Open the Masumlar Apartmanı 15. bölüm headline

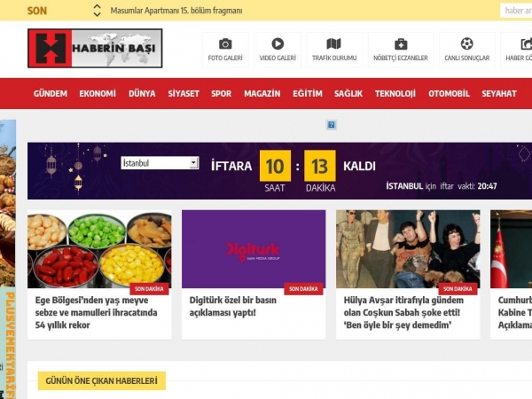point(176,11)
